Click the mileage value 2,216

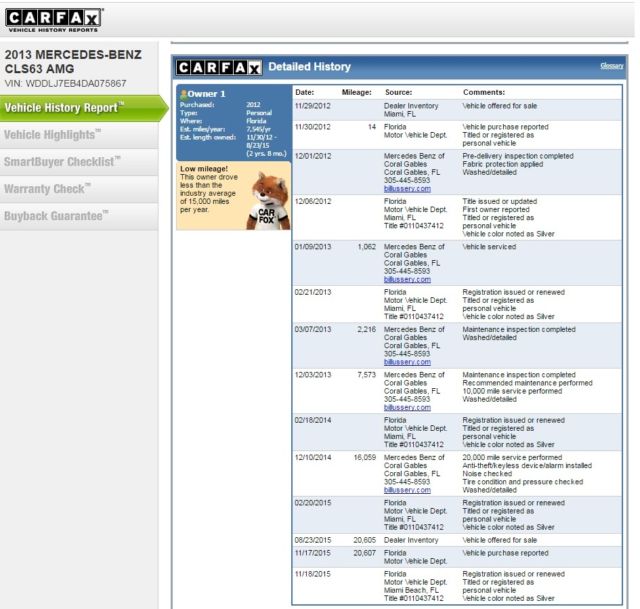click(366, 329)
